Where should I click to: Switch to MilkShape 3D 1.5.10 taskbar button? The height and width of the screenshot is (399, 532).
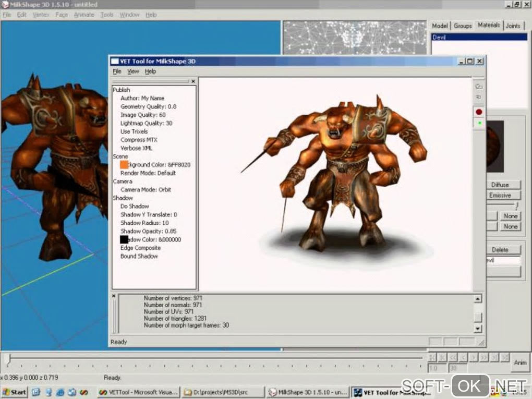[x=307, y=392]
